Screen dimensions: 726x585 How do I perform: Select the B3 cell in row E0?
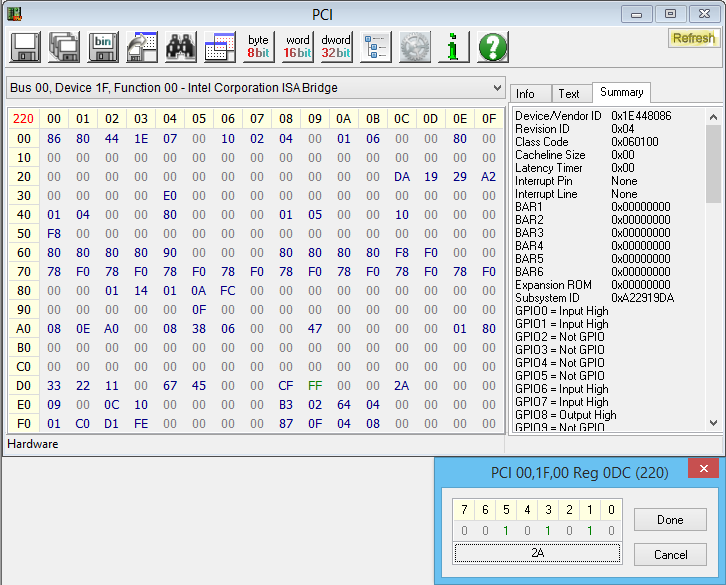(286, 404)
